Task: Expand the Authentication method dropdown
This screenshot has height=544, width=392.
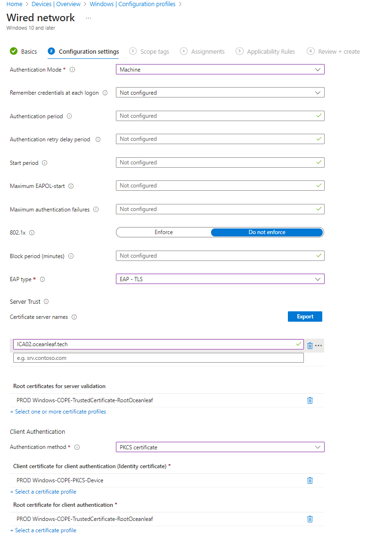Action: click(220, 447)
